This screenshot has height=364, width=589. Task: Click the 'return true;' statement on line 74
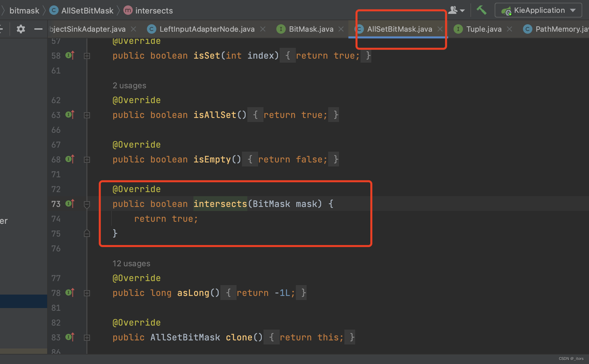[x=166, y=219]
